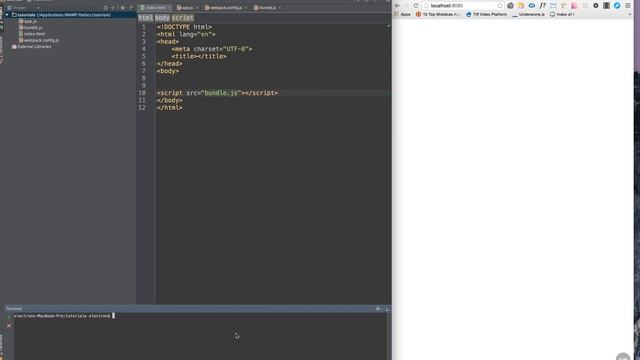
Task: Click the yellow note extension icon
Action: click(521, 6)
